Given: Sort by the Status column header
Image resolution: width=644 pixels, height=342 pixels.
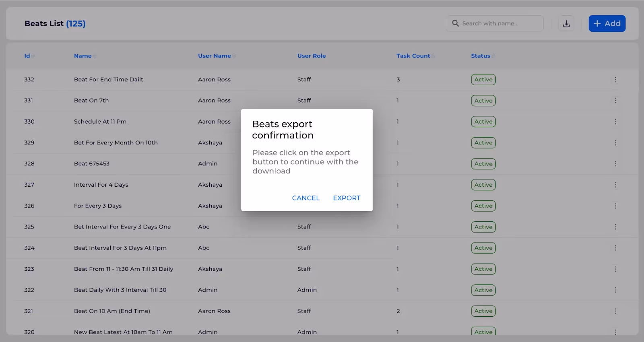Looking at the screenshot, I should click(x=481, y=56).
